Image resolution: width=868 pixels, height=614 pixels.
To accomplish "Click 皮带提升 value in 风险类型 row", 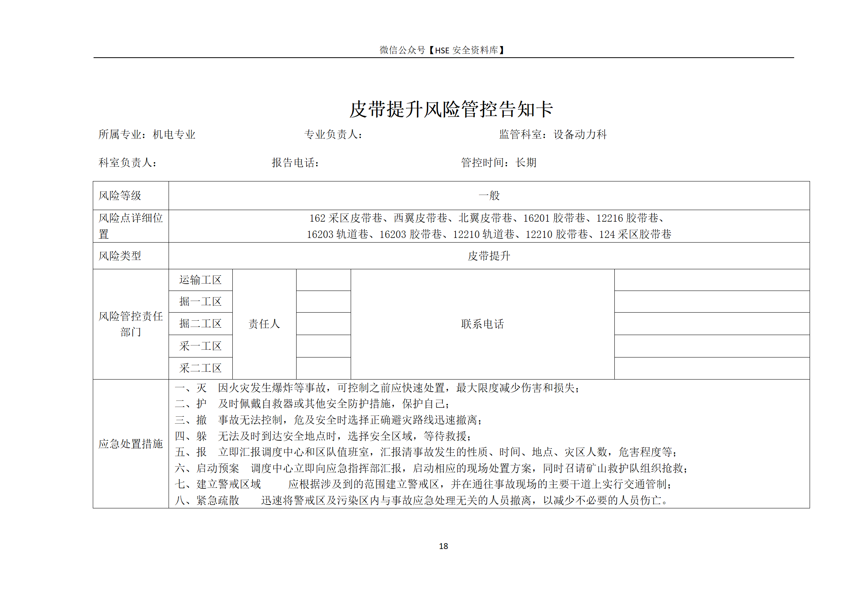I will (x=489, y=256).
